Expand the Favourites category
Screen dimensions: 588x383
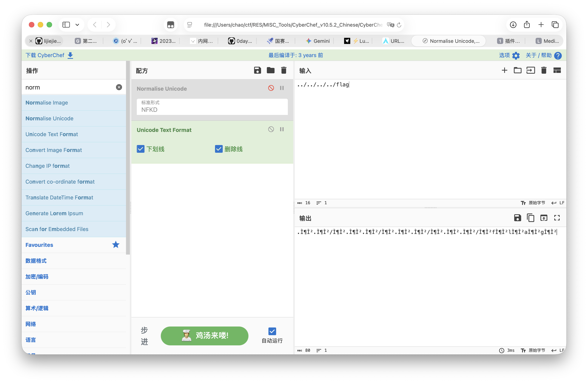(x=39, y=245)
